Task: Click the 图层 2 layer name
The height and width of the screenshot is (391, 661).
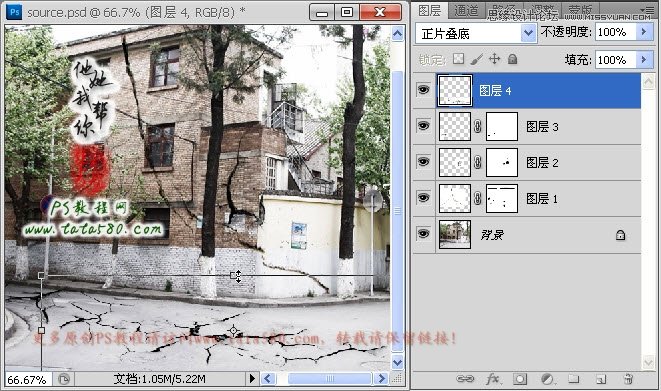Action: click(542, 163)
